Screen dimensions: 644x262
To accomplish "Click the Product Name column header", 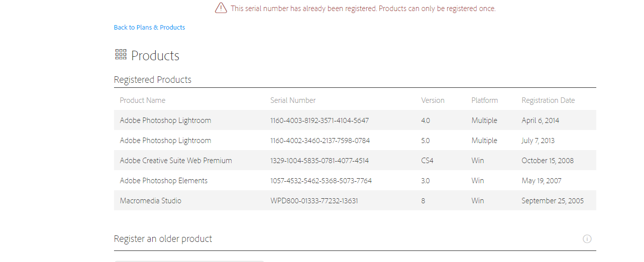I will coord(143,100).
